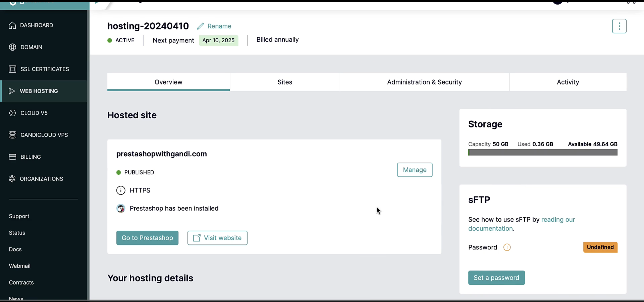The width and height of the screenshot is (644, 302).
Task: Open the Administration & Security tab
Action: coord(424,82)
